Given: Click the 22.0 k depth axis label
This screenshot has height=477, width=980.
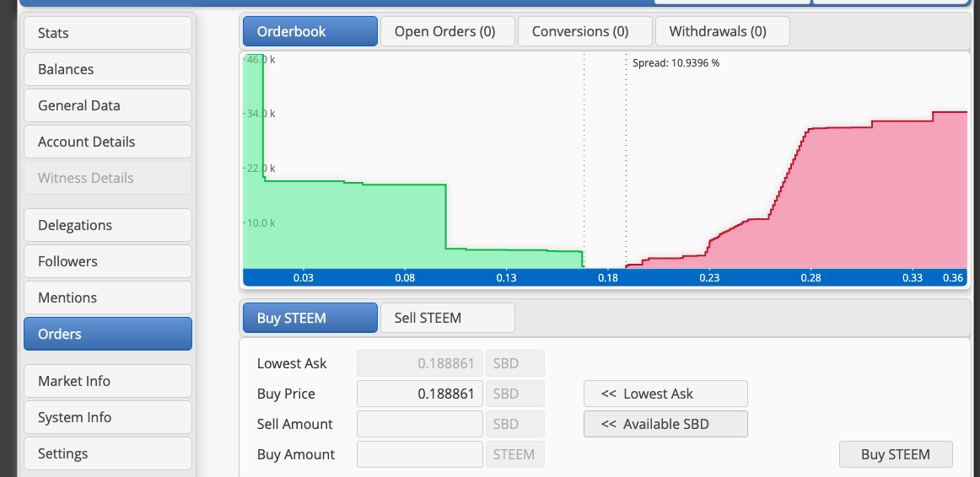Looking at the screenshot, I should [261, 169].
